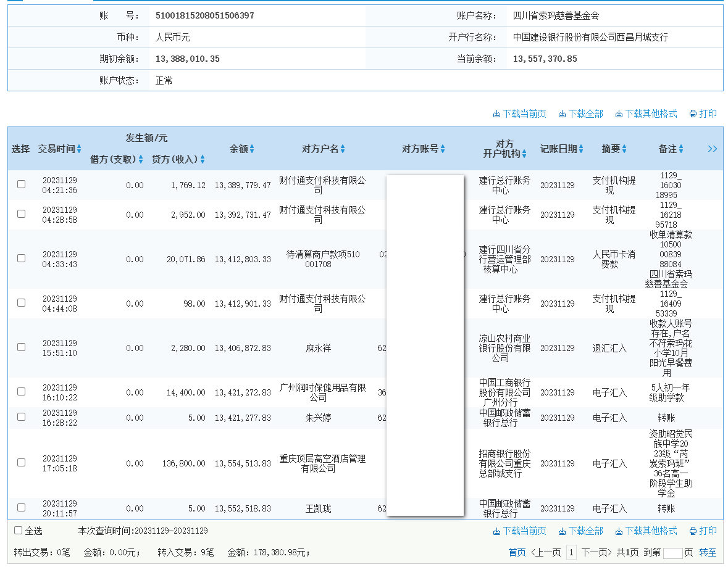This screenshot has height=567, width=728.
Task: Check the 04:28:58 transaction row
Action: click(22, 214)
